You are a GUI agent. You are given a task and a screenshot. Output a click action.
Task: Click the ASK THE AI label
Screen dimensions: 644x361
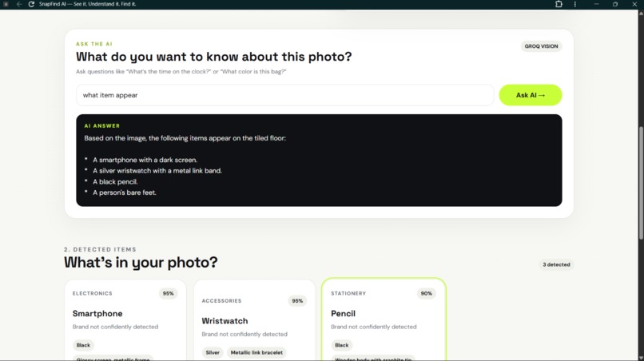[94, 44]
